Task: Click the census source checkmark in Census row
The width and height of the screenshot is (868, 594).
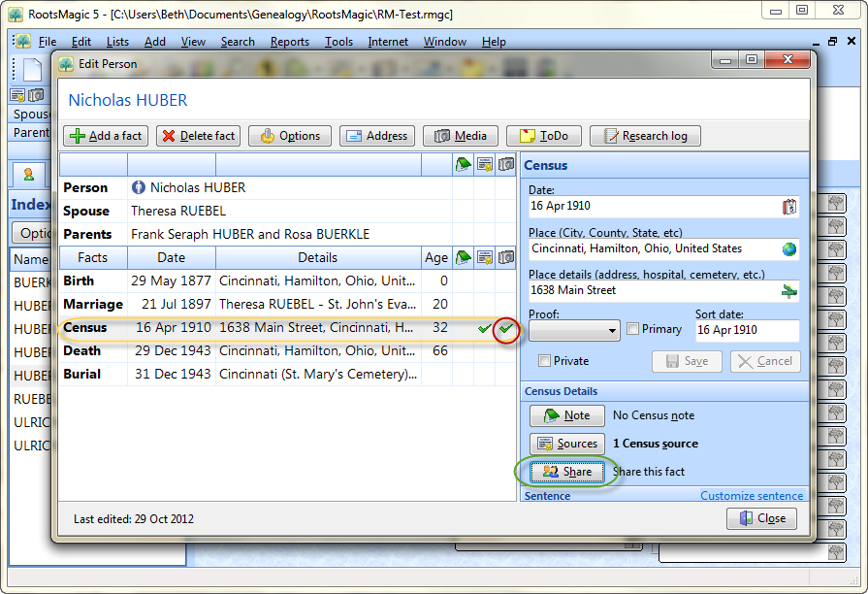Action: 484,328
